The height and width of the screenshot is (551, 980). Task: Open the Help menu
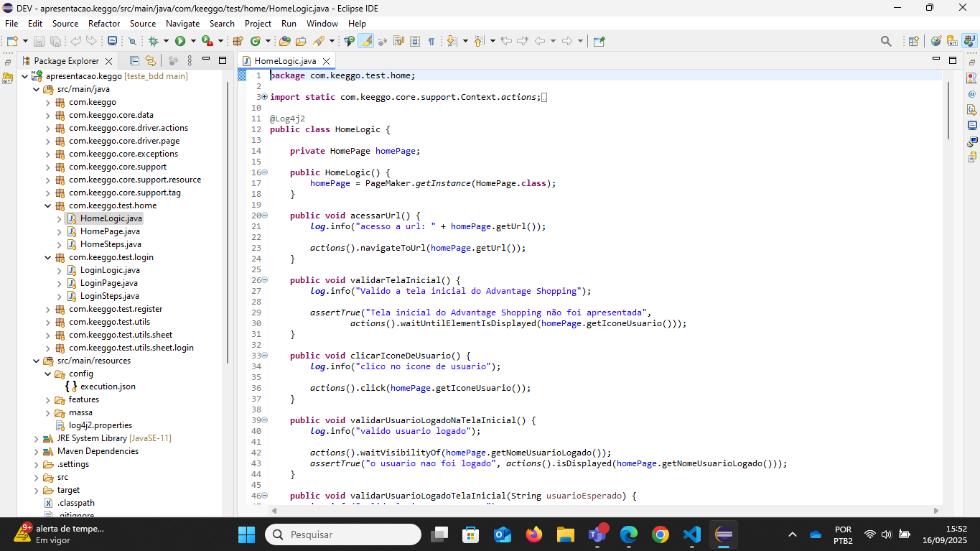(357, 24)
